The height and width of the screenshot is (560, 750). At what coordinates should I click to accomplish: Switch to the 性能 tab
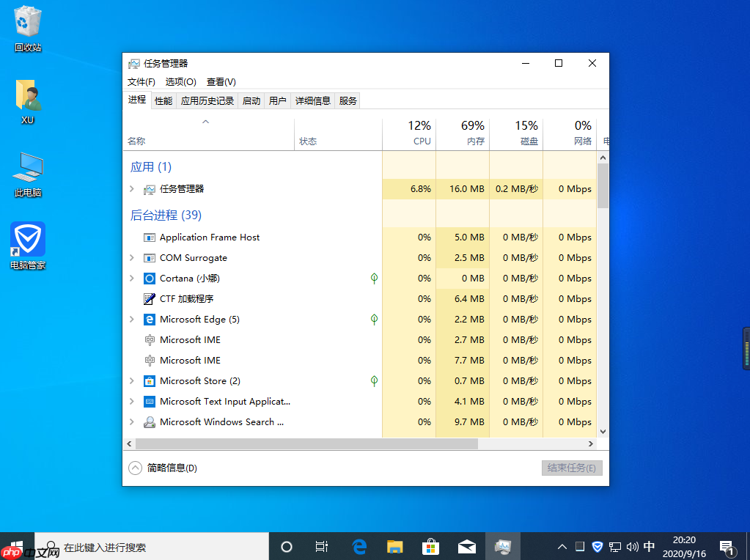click(x=163, y=100)
